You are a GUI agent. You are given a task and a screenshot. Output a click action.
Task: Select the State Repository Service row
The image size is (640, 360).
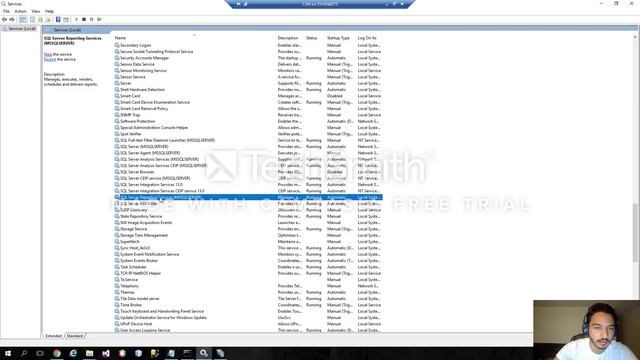[248, 216]
